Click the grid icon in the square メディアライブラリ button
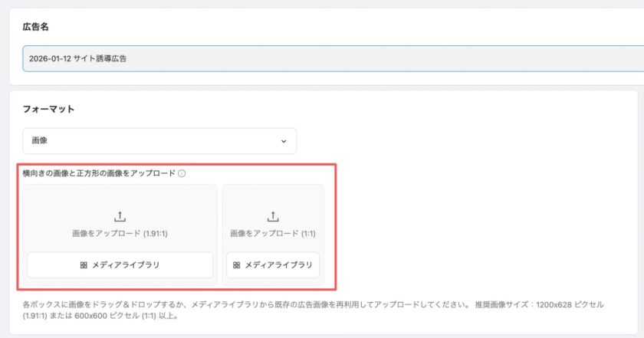Viewport: 644px width, 338px height. pyautogui.click(x=237, y=265)
